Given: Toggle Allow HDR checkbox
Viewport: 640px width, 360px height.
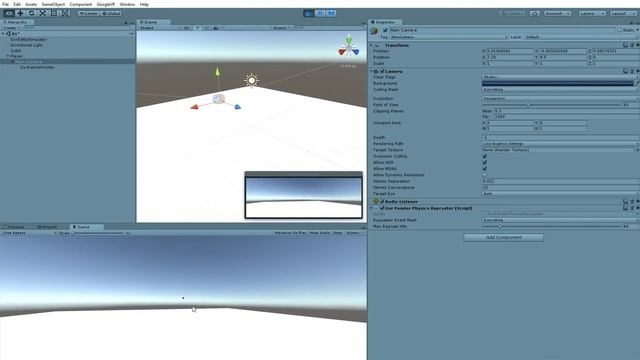Looking at the screenshot, I should 484,162.
